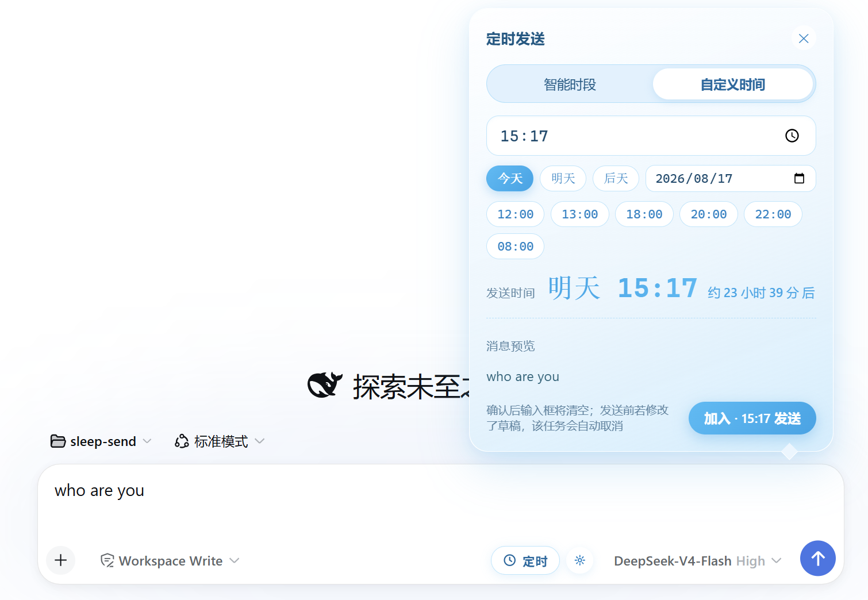Image resolution: width=868 pixels, height=600 pixels.
Task: Open the DeepSeek-V4-Flash High model dropdown
Action: [x=697, y=561]
